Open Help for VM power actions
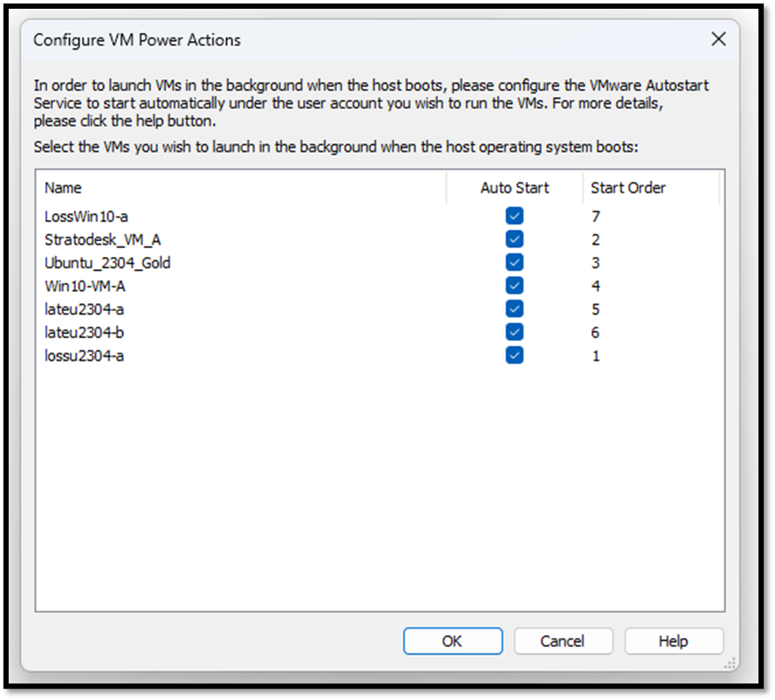 [674, 641]
